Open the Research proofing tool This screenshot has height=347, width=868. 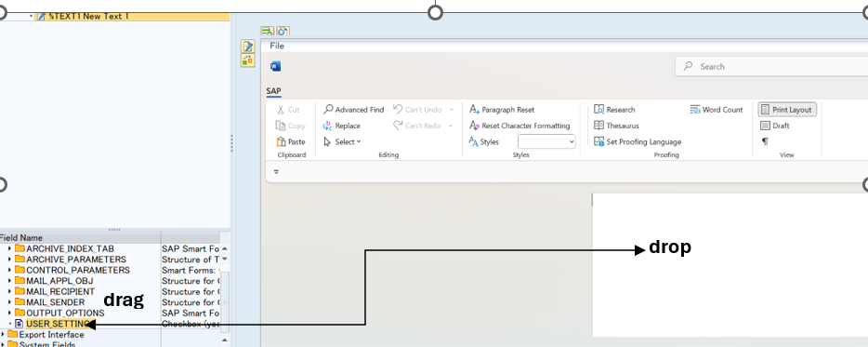coord(614,110)
